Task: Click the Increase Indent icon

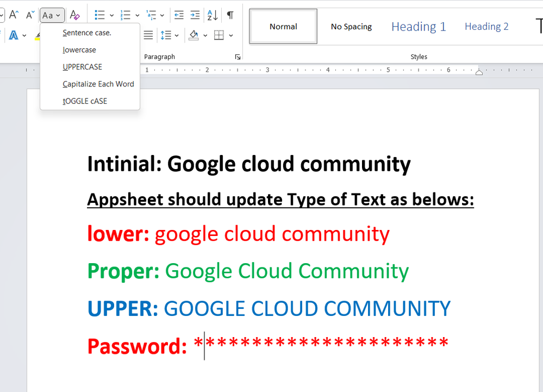Action: pos(195,15)
